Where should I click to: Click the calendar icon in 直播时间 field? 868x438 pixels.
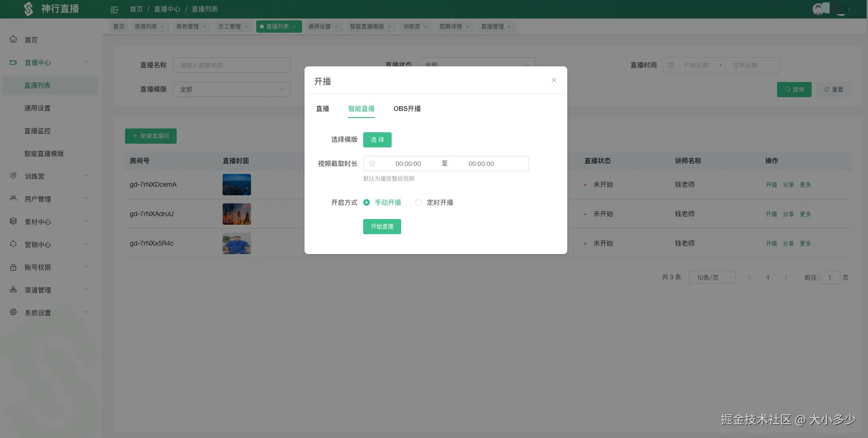pyautogui.click(x=671, y=65)
